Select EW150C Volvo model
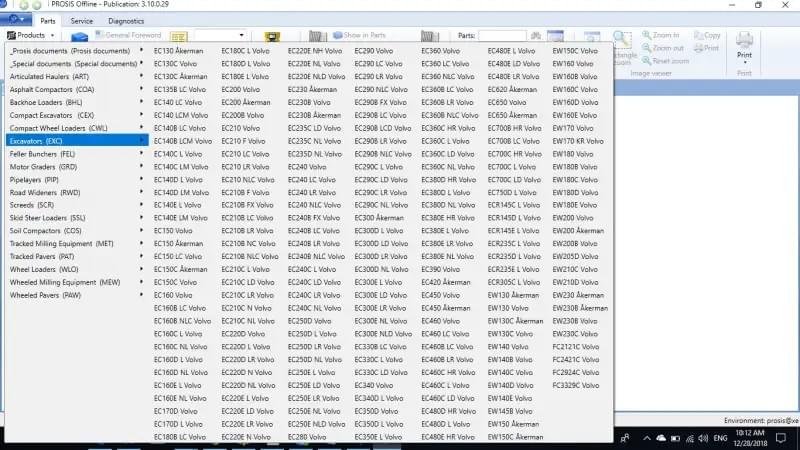Image resolution: width=800 pixels, height=450 pixels. 574,51
